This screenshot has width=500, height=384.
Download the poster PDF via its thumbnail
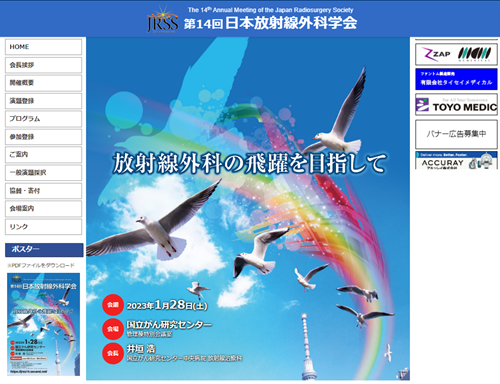44,324
